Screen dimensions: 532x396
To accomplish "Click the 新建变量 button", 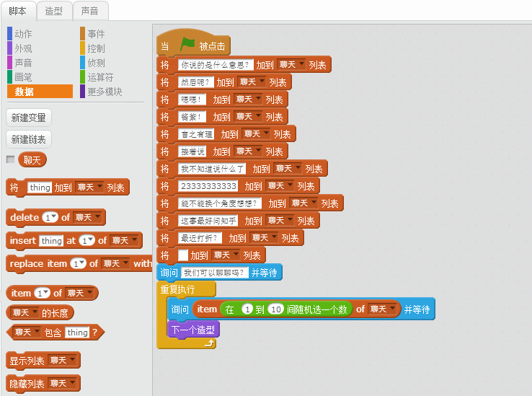I will pyautogui.click(x=29, y=118).
